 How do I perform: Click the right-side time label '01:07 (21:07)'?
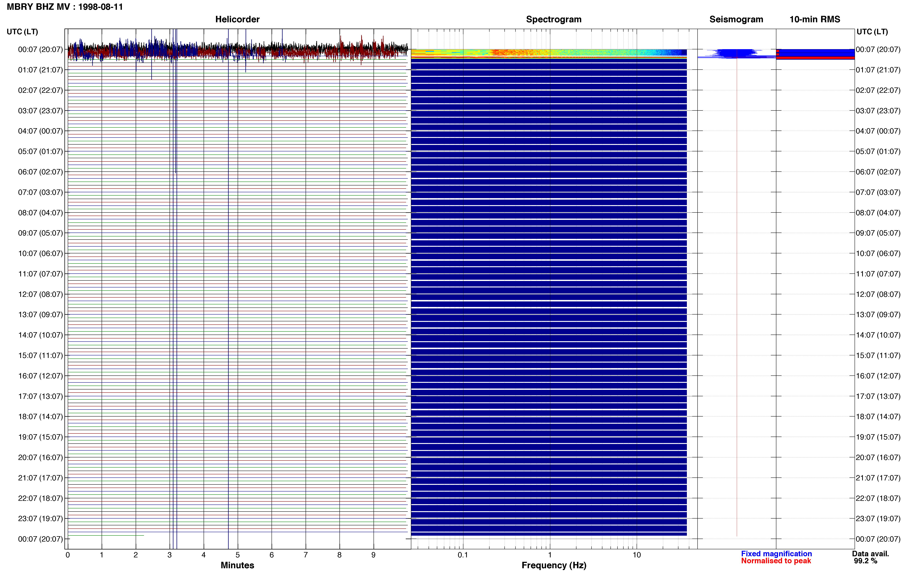coord(878,70)
